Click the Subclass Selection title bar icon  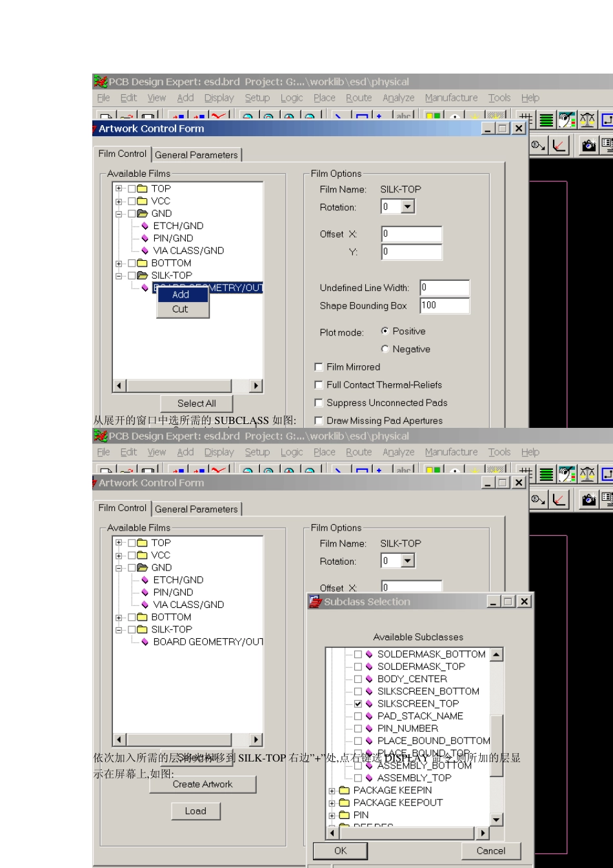point(316,601)
